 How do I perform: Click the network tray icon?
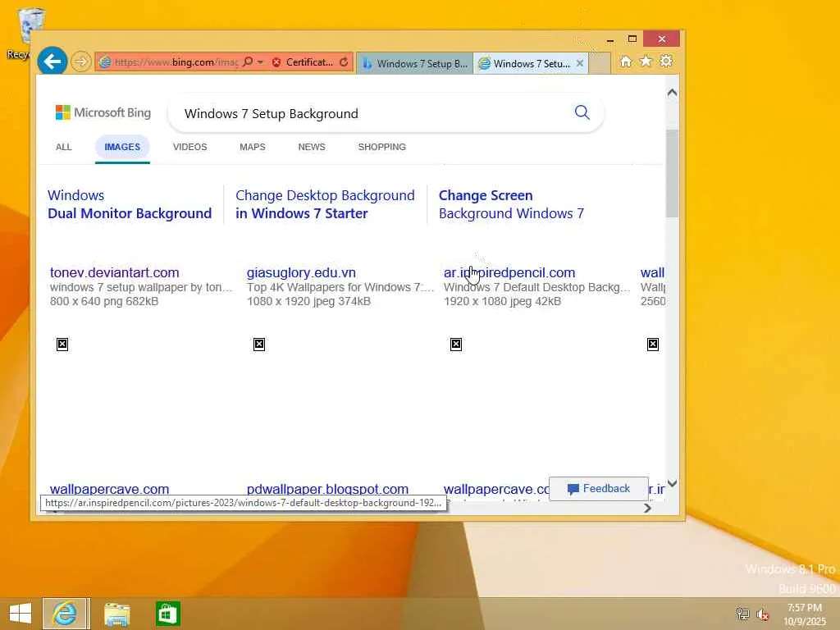(742, 614)
